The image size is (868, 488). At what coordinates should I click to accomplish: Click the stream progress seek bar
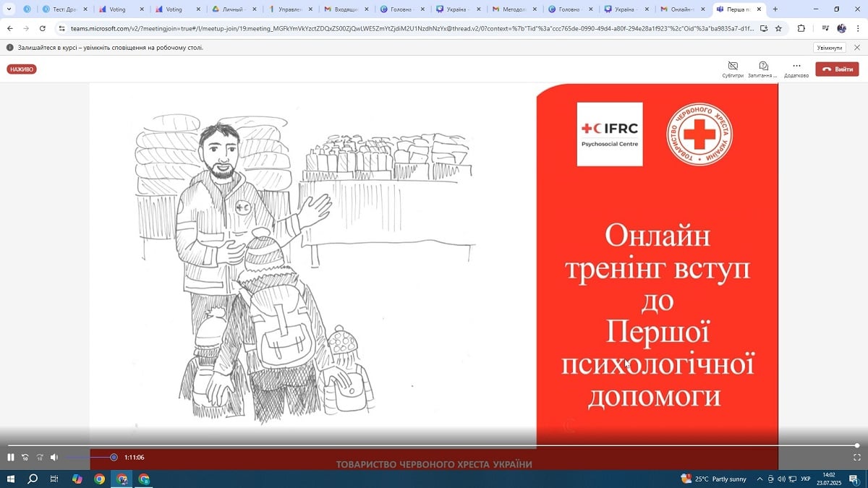coord(433,445)
